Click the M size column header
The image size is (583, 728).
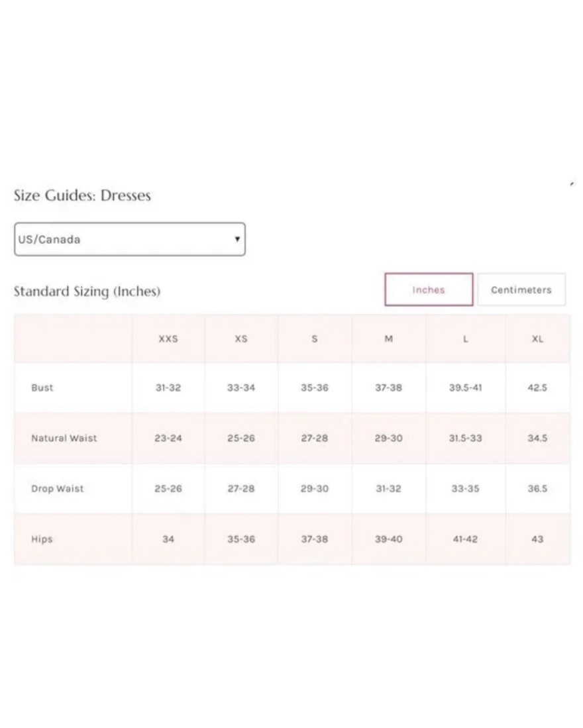tap(388, 339)
